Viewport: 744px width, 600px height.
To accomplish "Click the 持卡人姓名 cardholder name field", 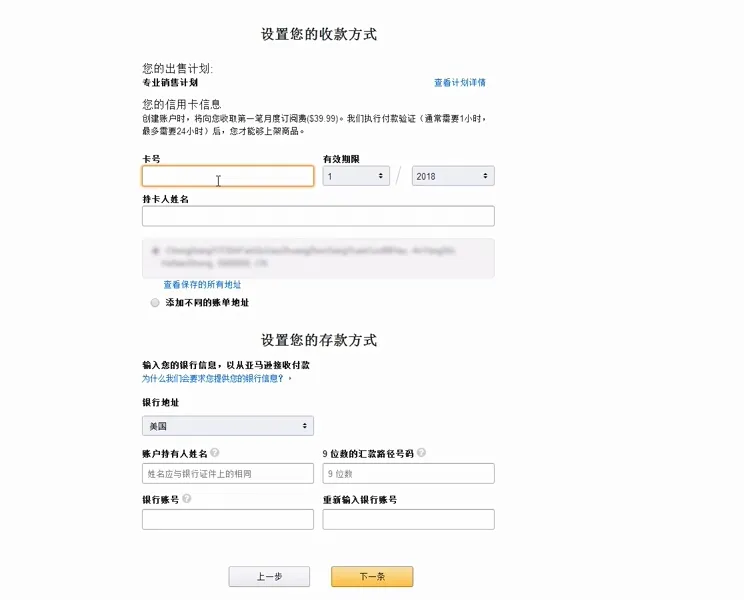I will [x=318, y=216].
